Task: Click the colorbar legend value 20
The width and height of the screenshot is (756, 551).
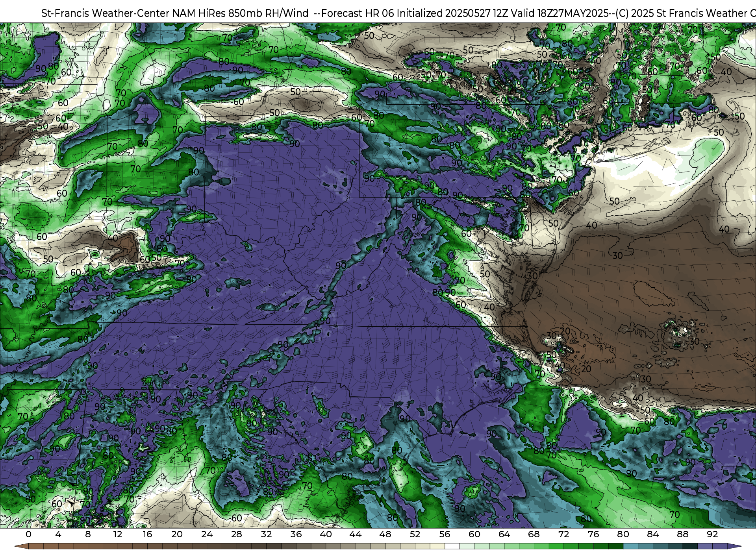Action: pos(177,534)
